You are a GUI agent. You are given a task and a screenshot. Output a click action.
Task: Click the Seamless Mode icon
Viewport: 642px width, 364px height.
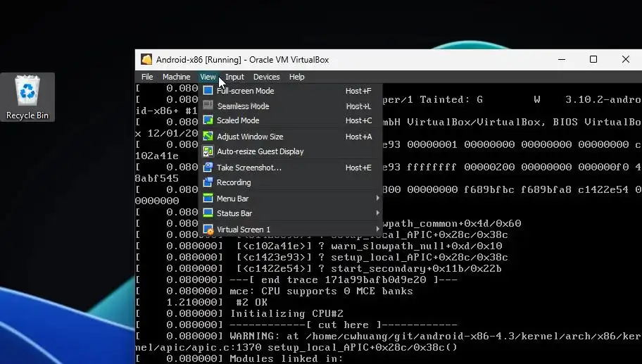(208, 106)
